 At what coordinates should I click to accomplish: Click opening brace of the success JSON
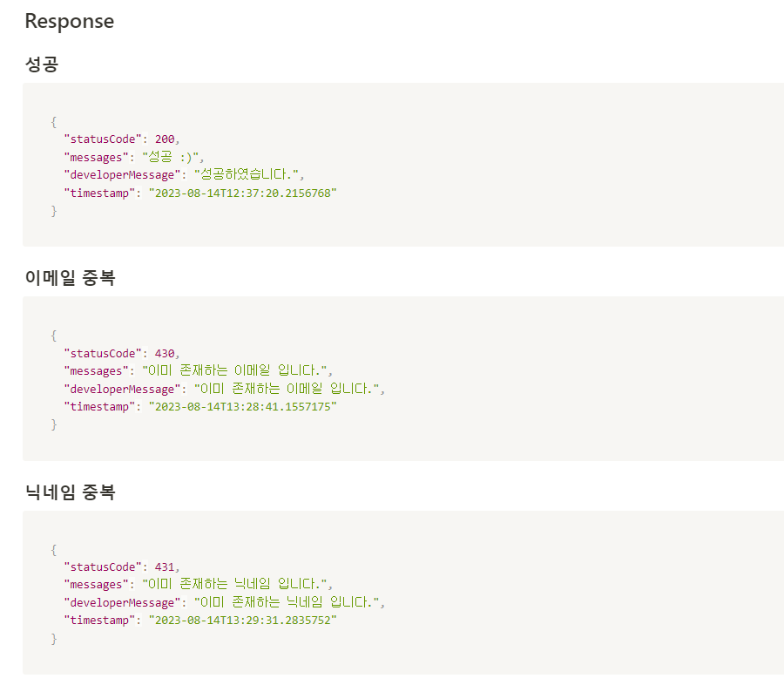tap(53, 122)
